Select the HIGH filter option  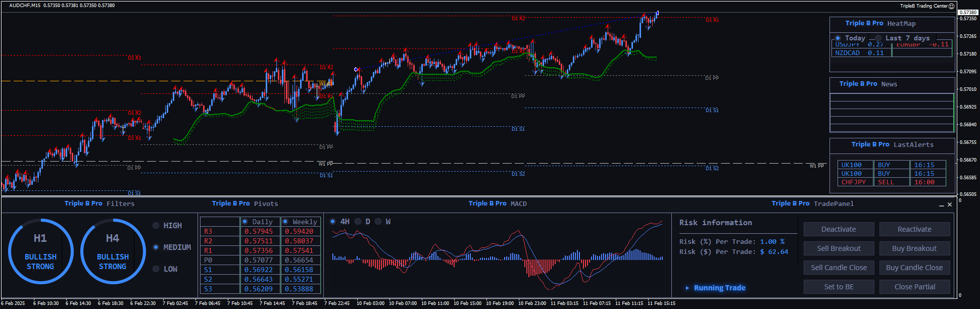[156, 226]
